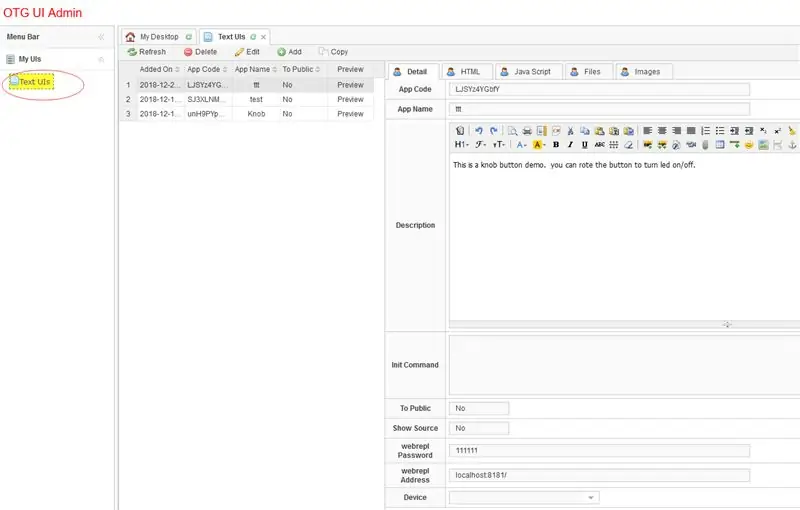
Task: Center align text in editor
Action: (662, 131)
